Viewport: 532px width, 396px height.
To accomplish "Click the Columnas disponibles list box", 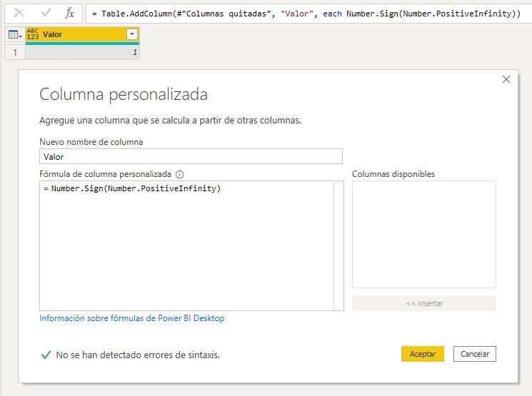I will pos(423,234).
